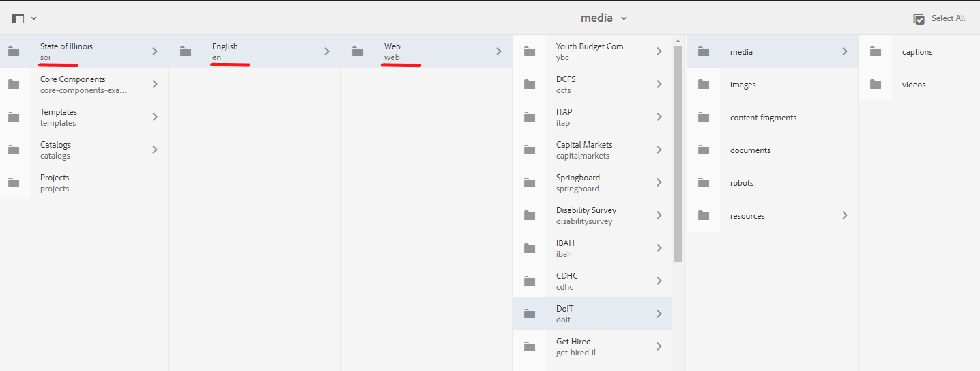The height and width of the screenshot is (371, 980).
Task: Click the 'content-fragments' folder name
Action: tap(763, 118)
